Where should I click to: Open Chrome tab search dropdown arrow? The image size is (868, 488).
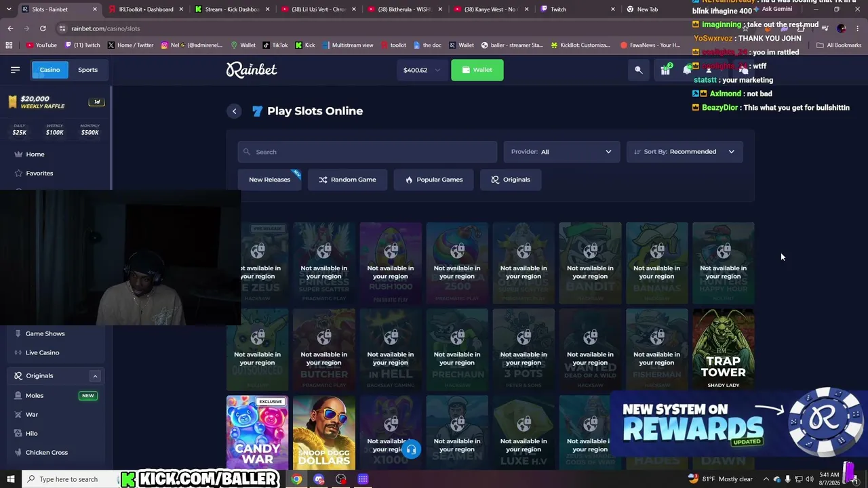point(9,9)
